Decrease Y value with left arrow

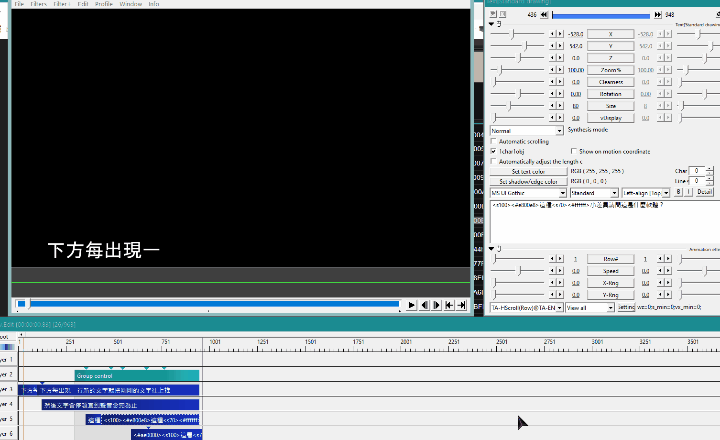(x=552, y=46)
